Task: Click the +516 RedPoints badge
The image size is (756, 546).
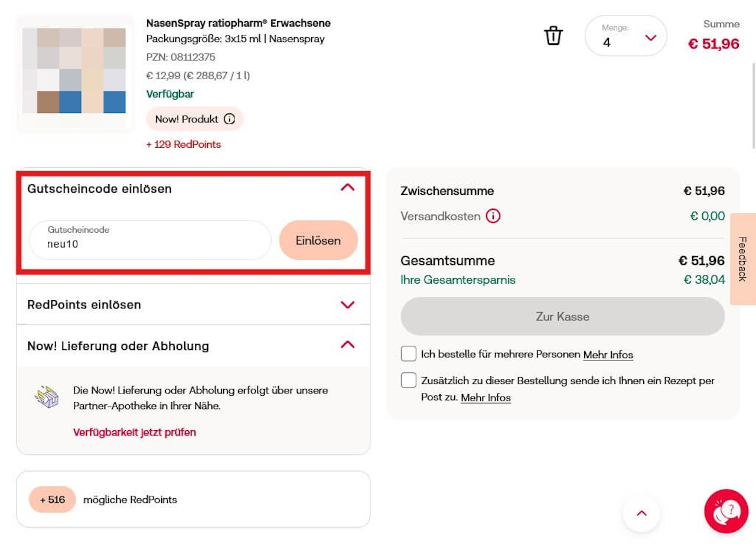Action: pos(53,500)
